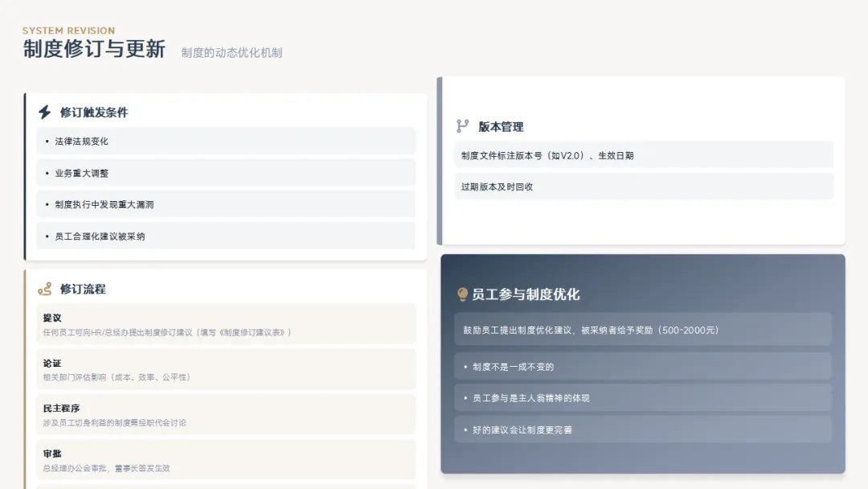Select the 业务重大调整 list item

tap(226, 173)
